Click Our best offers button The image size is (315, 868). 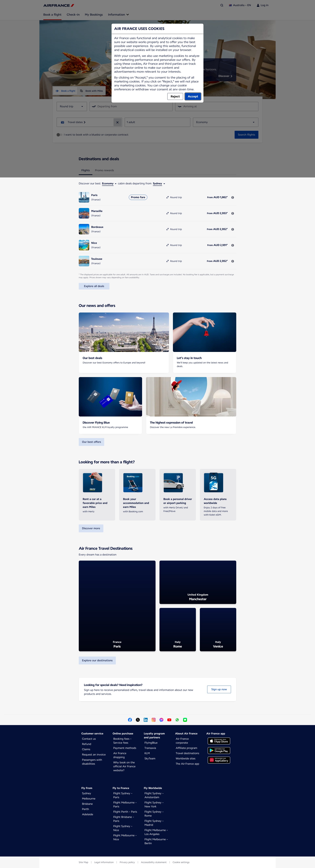click(91, 442)
